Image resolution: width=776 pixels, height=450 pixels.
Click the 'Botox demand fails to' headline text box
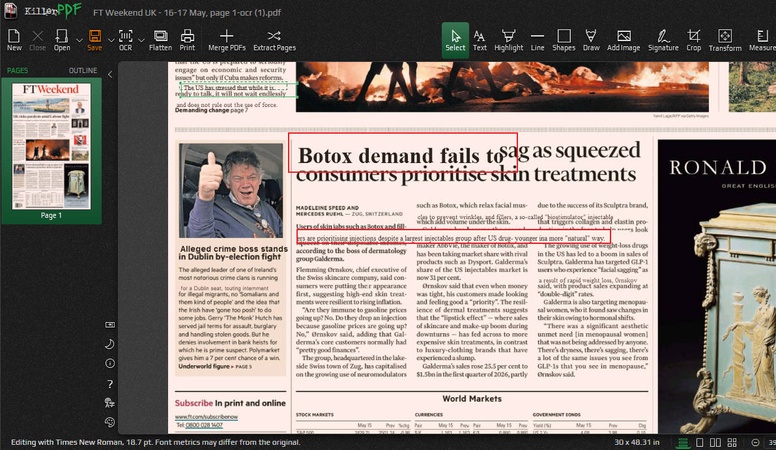403,152
